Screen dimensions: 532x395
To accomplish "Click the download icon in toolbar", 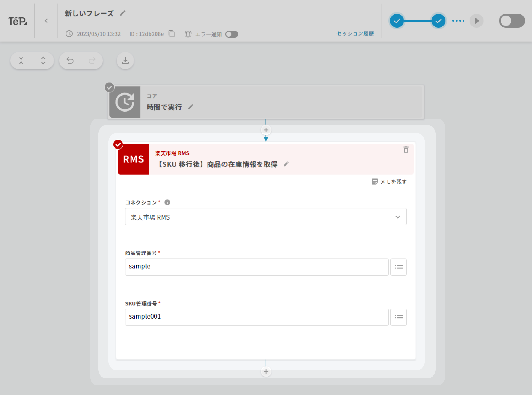I will point(125,60).
